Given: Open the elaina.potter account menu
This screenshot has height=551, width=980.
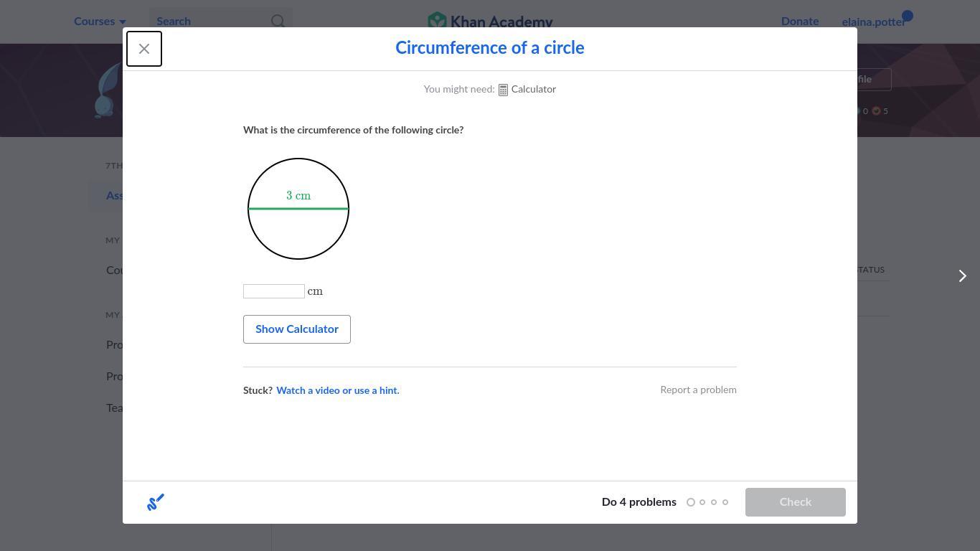Looking at the screenshot, I should tap(872, 22).
